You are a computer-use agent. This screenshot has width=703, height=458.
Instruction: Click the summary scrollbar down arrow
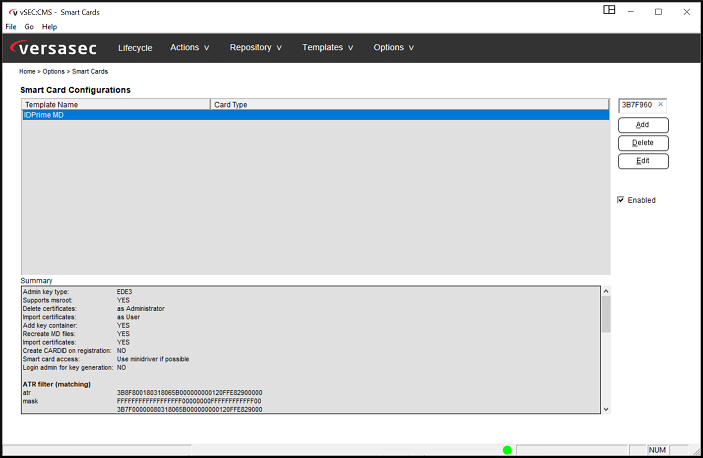tap(606, 409)
